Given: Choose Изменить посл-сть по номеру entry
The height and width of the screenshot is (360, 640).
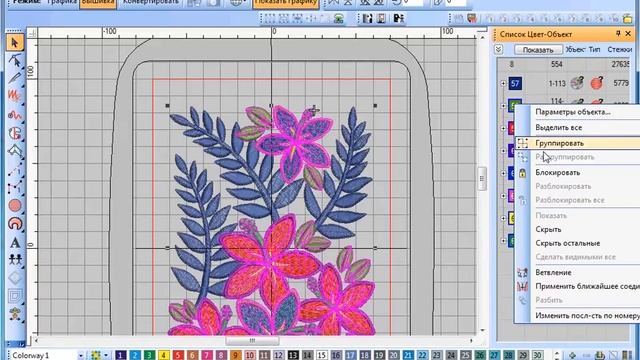Looking at the screenshot, I should pos(587,316).
